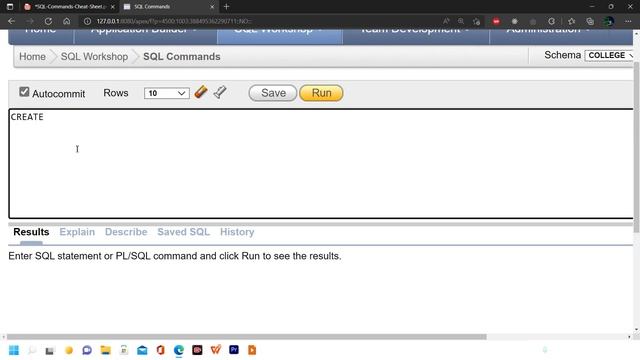
Task: Click the pencil eraser clear command icon
Action: [201, 92]
